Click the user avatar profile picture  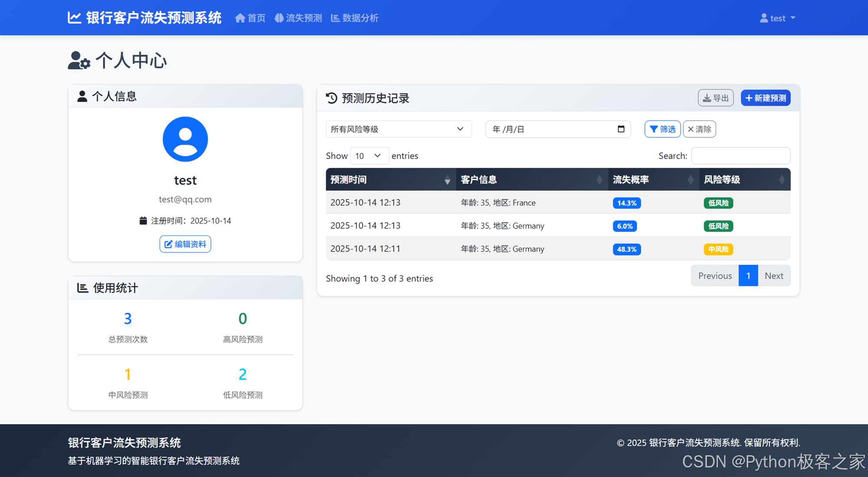185,139
